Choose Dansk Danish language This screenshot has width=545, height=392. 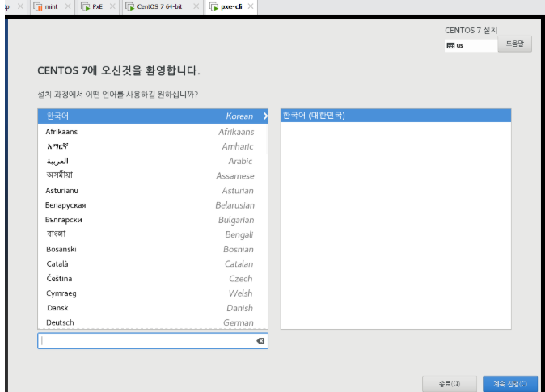[153, 308]
